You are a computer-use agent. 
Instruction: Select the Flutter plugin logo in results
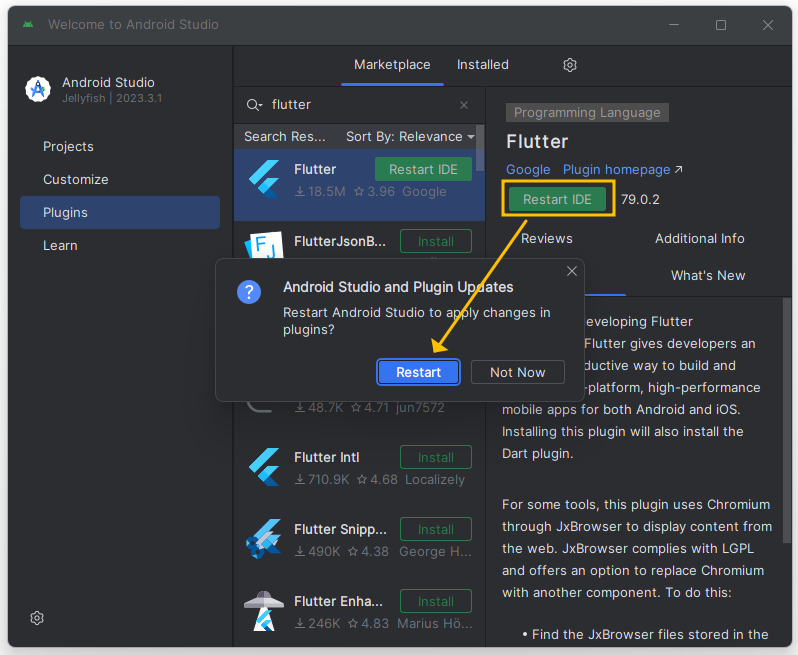pyautogui.click(x=264, y=179)
